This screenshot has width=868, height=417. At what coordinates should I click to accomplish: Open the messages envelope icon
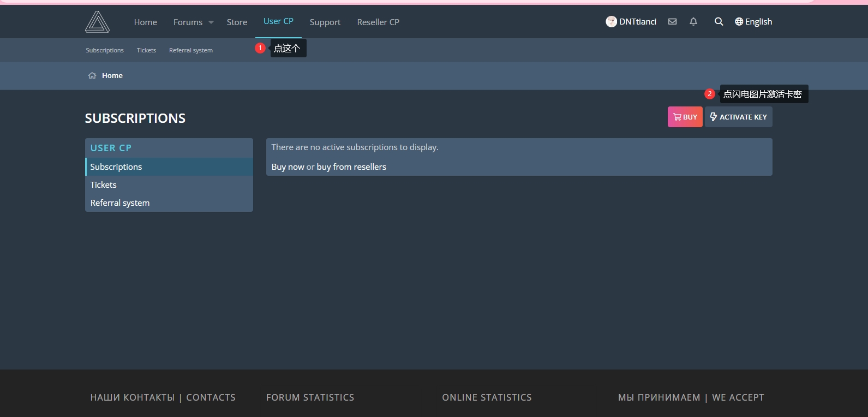point(672,22)
